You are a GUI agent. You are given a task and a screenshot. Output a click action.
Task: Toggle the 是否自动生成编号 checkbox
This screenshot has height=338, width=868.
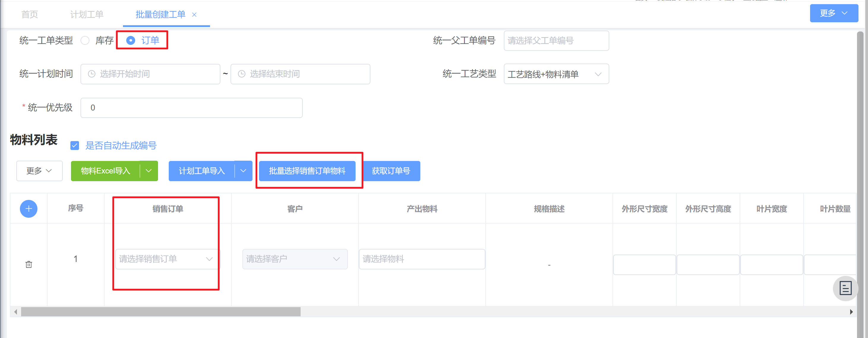click(75, 146)
